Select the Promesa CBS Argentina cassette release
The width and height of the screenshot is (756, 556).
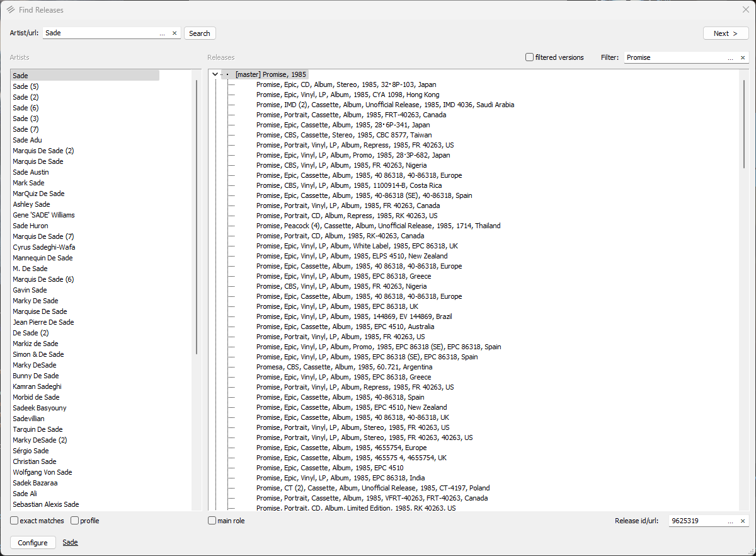[x=344, y=367]
